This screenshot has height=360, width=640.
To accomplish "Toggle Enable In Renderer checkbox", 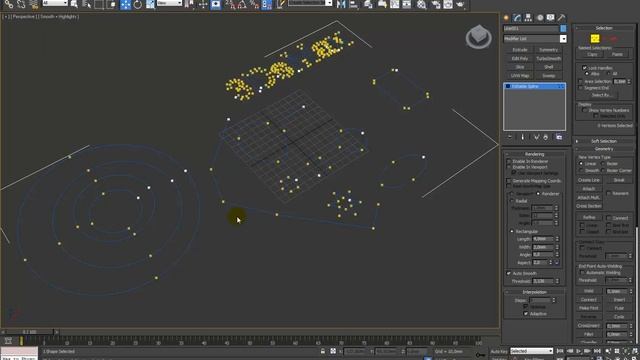I will pyautogui.click(x=509, y=161).
